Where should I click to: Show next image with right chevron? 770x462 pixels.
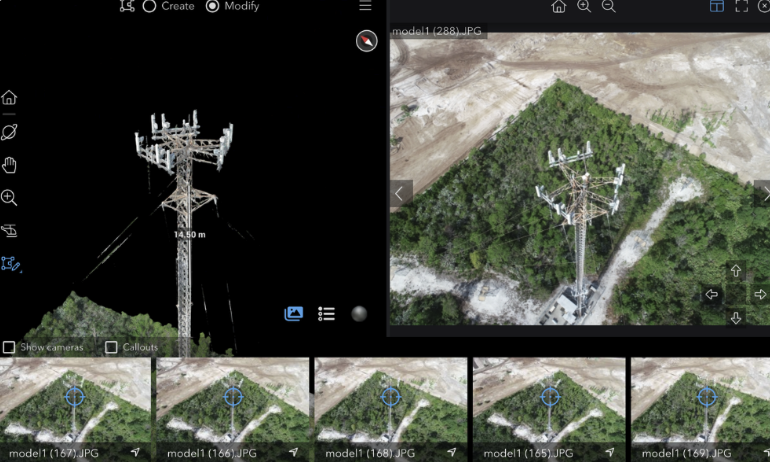[763, 194]
